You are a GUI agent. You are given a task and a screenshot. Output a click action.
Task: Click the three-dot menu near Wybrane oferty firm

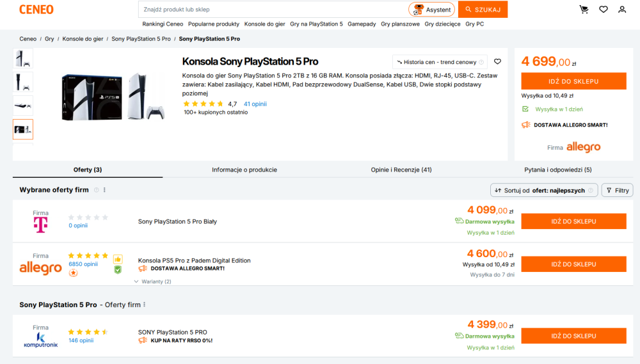click(104, 190)
